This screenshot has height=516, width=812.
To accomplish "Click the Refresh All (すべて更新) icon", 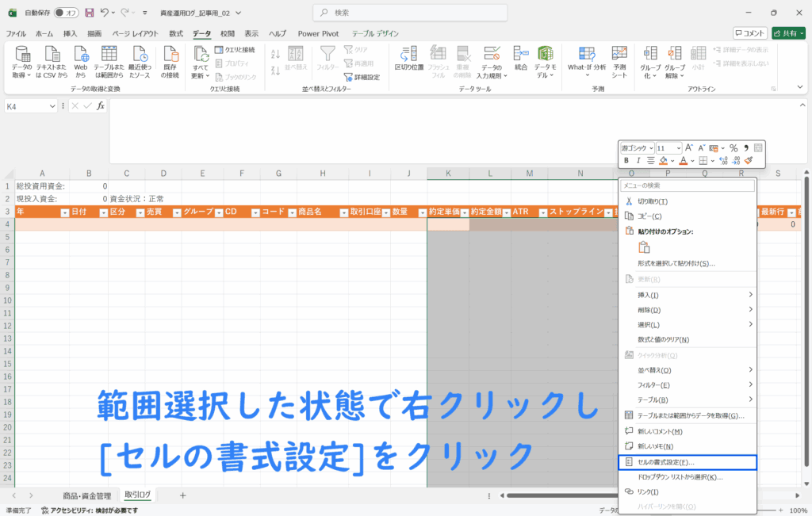I will (201, 54).
